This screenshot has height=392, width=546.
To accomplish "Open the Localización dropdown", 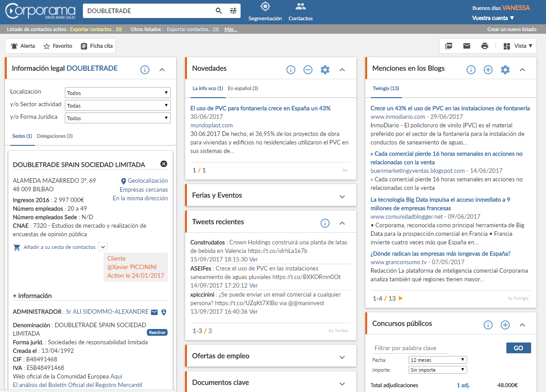I will click(x=118, y=93).
